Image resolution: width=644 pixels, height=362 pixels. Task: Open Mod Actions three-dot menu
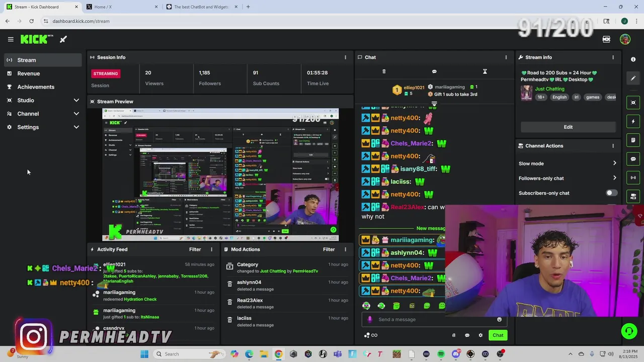pyautogui.click(x=345, y=249)
